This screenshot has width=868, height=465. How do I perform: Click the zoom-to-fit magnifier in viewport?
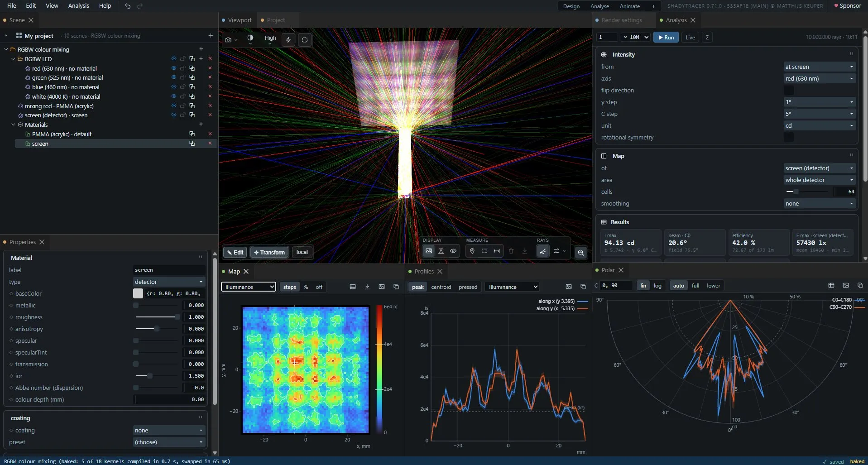pos(580,253)
